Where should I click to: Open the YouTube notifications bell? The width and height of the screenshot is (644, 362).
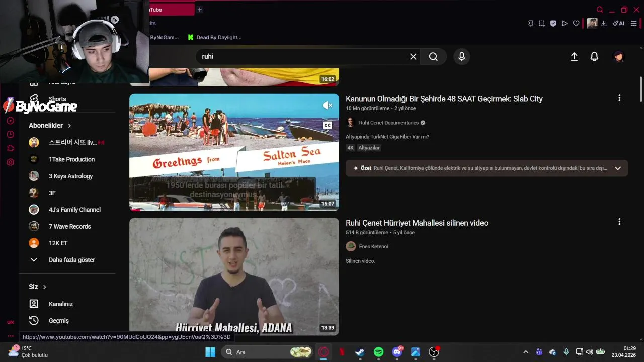click(594, 57)
